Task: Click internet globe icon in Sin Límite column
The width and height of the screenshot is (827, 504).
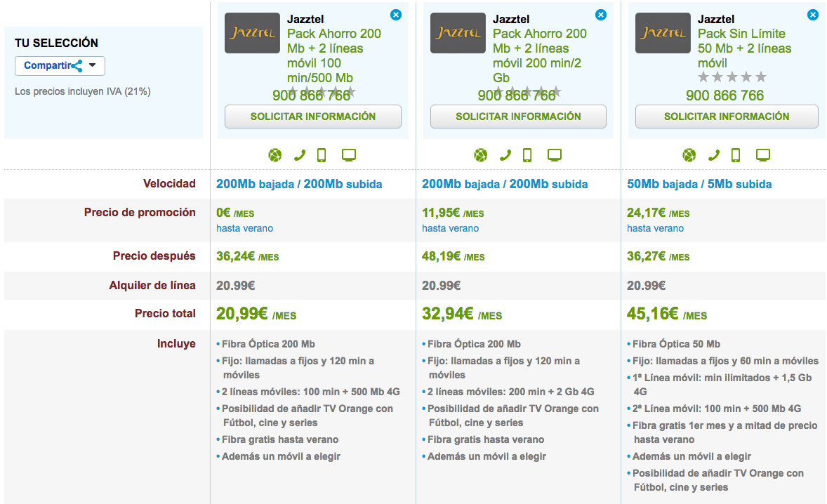Action: pos(689,155)
